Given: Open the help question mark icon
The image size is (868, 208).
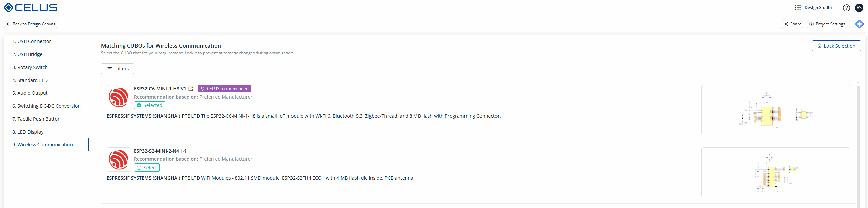Looking at the screenshot, I should 847,8.
